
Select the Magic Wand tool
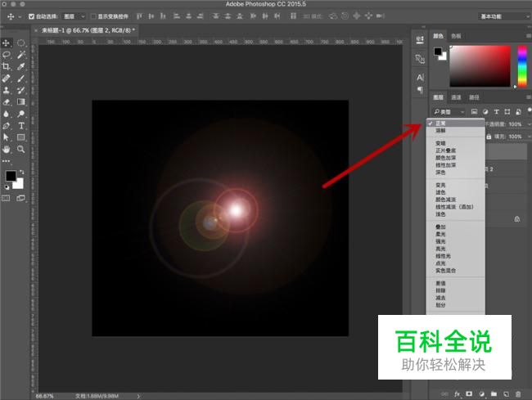(x=21, y=55)
